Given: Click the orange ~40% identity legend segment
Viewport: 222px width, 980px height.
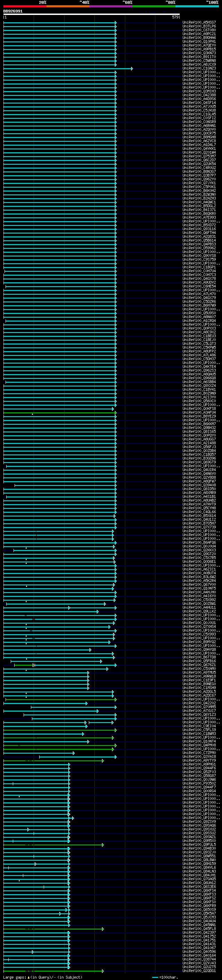Looking at the screenshot, I should pyautogui.click(x=68, y=7).
